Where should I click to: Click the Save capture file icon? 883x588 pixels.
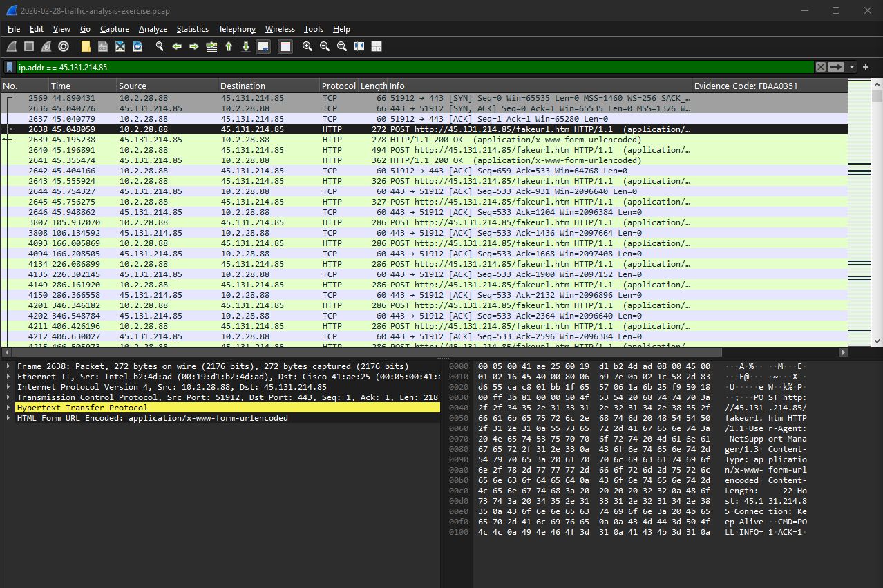tap(103, 46)
